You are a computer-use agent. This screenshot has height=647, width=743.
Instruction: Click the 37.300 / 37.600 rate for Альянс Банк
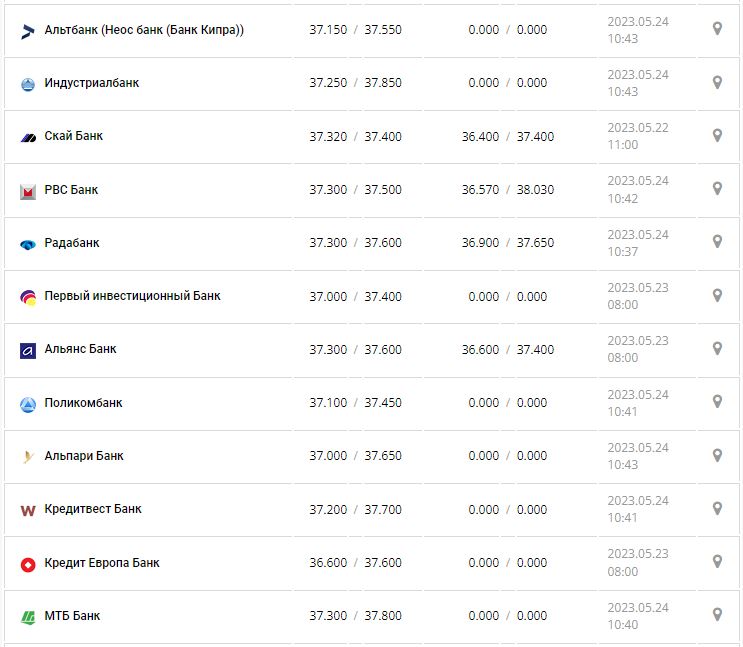pos(355,349)
